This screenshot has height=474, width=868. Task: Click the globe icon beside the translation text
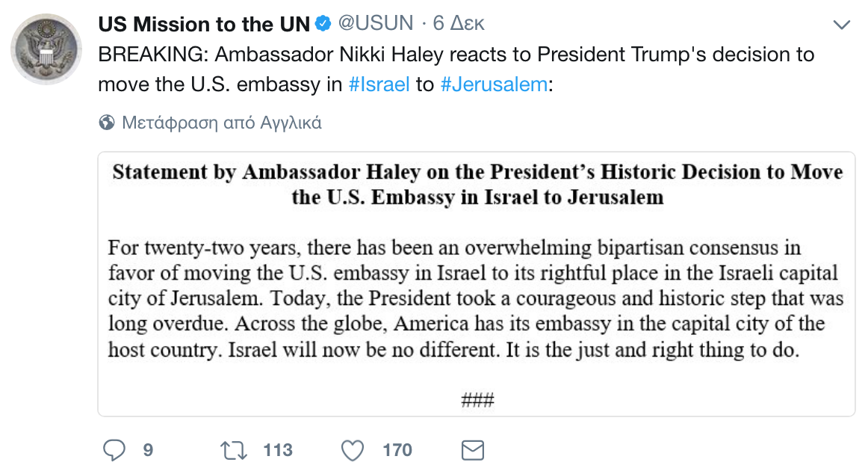(107, 123)
